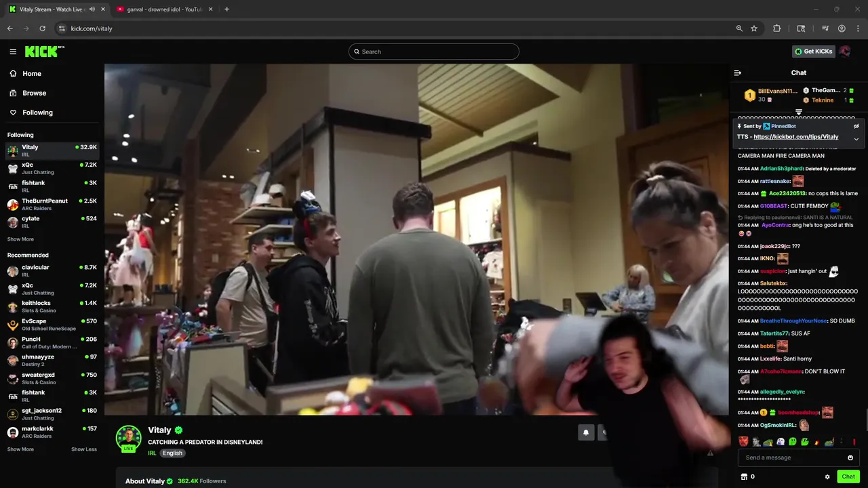This screenshot has height=488, width=868.
Task: Open the Chrome three-dot menu
Action: pos(858,28)
